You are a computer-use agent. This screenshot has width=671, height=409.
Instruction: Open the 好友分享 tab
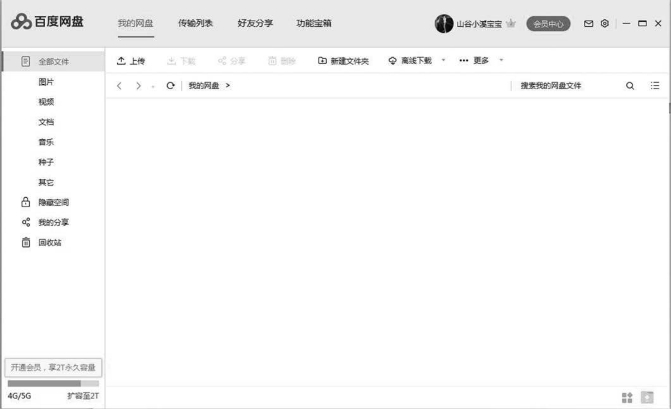tap(255, 23)
